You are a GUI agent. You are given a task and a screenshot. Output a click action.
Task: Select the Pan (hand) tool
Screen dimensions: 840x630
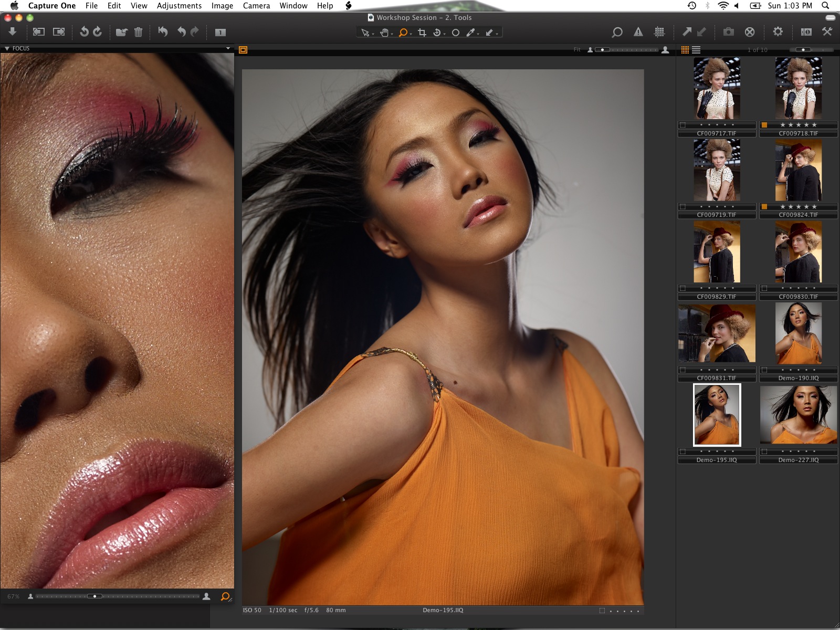(x=385, y=33)
